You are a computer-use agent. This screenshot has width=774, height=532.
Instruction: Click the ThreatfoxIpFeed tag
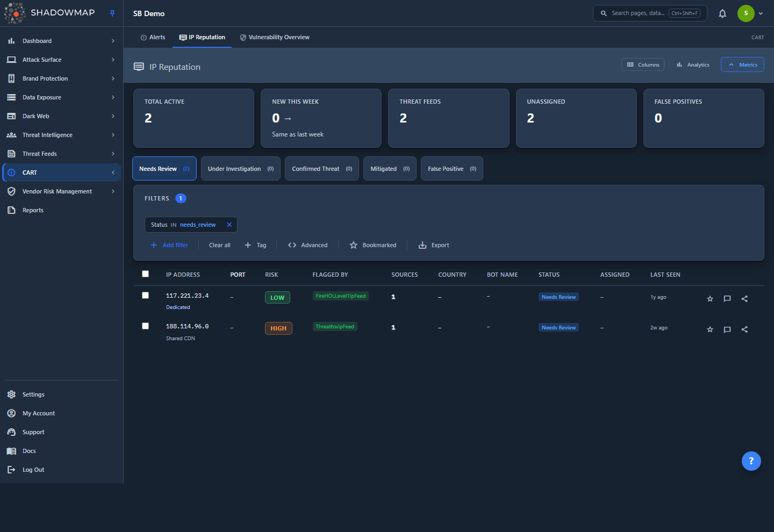point(335,327)
